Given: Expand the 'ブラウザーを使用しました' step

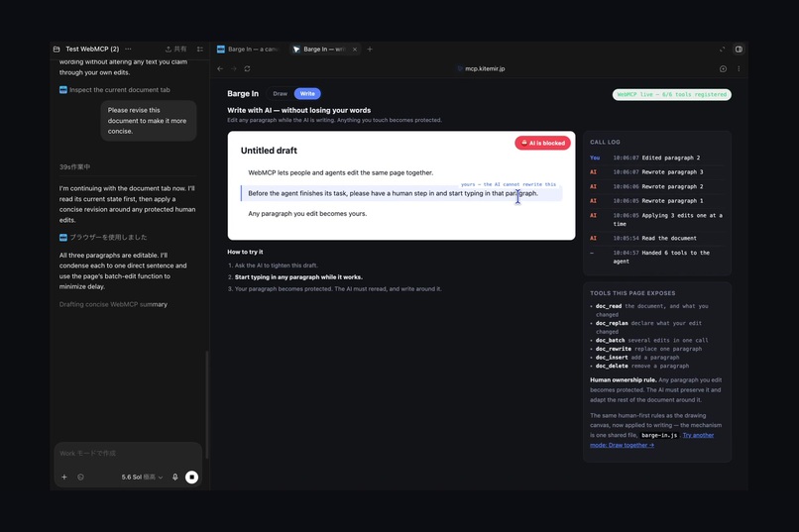Looking at the screenshot, I should point(103,237).
